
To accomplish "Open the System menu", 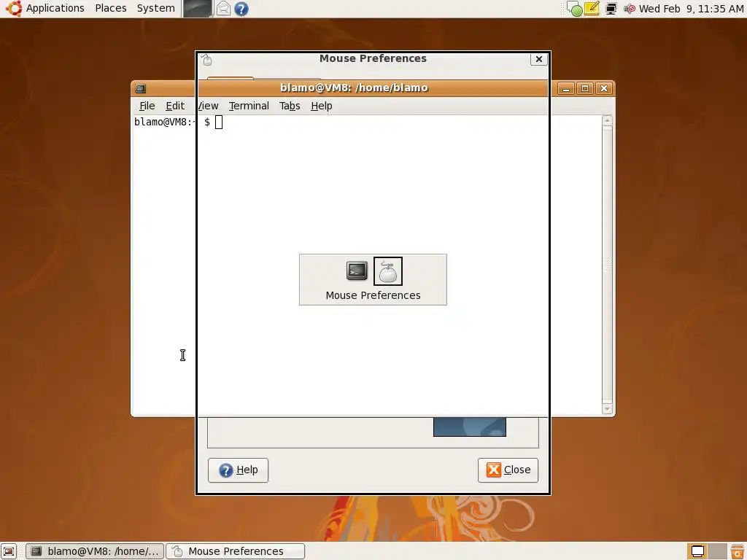I will click(x=155, y=8).
